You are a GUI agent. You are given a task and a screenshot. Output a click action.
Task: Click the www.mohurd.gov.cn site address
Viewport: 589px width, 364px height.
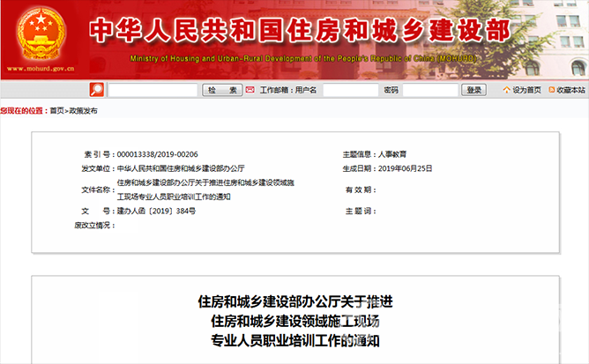click(x=41, y=69)
